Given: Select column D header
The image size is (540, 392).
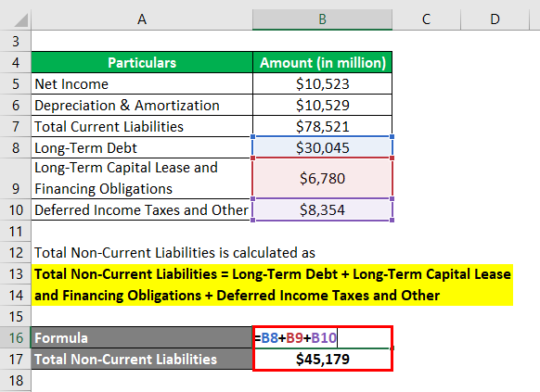Looking at the screenshot, I should tap(495, 19).
